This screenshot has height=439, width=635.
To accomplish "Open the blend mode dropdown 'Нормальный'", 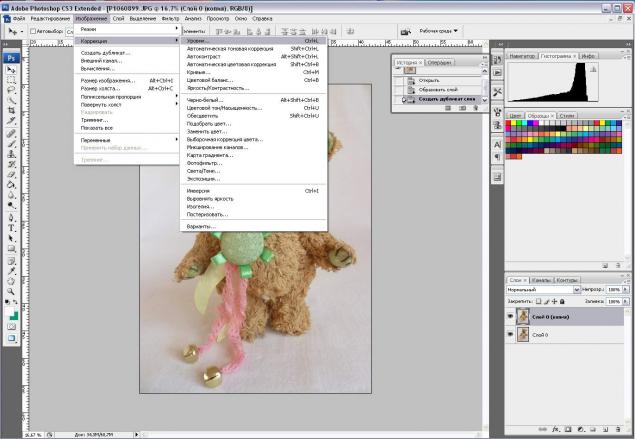I will tap(541, 289).
